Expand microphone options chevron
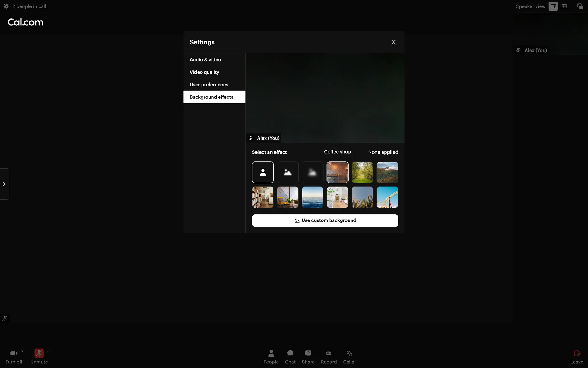Viewport: 588px width, 368px height. click(48, 351)
